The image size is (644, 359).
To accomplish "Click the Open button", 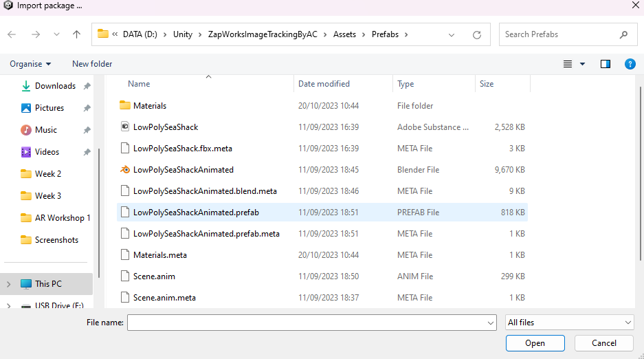I will tap(535, 343).
